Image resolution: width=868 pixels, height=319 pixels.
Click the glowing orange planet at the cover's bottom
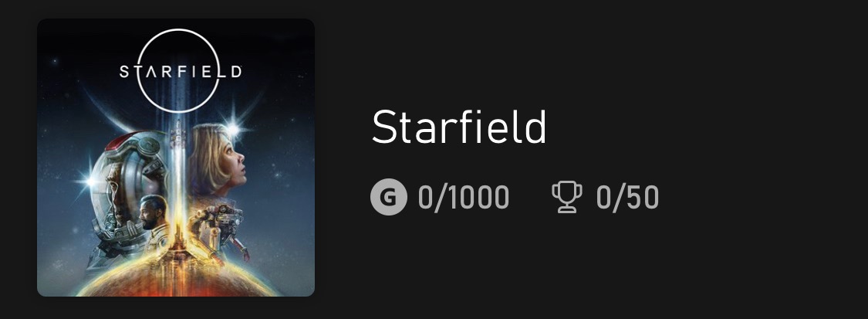pos(177,276)
